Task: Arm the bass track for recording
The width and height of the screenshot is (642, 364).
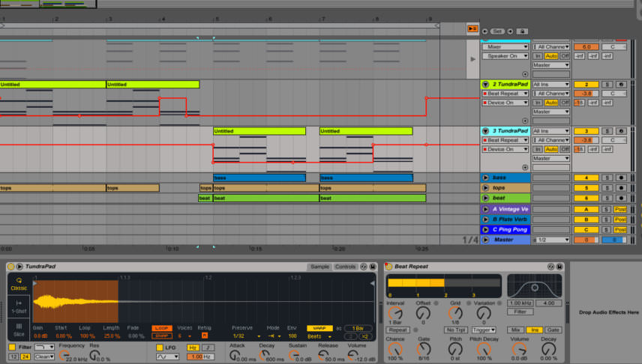Action: (621, 178)
